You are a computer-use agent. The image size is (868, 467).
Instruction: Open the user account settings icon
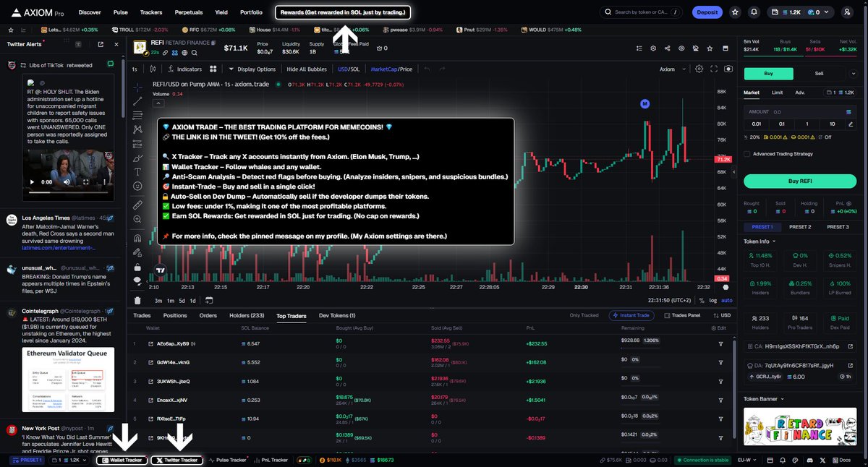click(847, 12)
